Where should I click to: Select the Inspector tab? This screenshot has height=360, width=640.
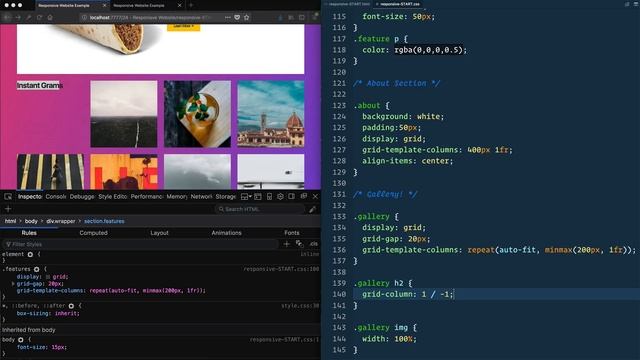[30, 197]
